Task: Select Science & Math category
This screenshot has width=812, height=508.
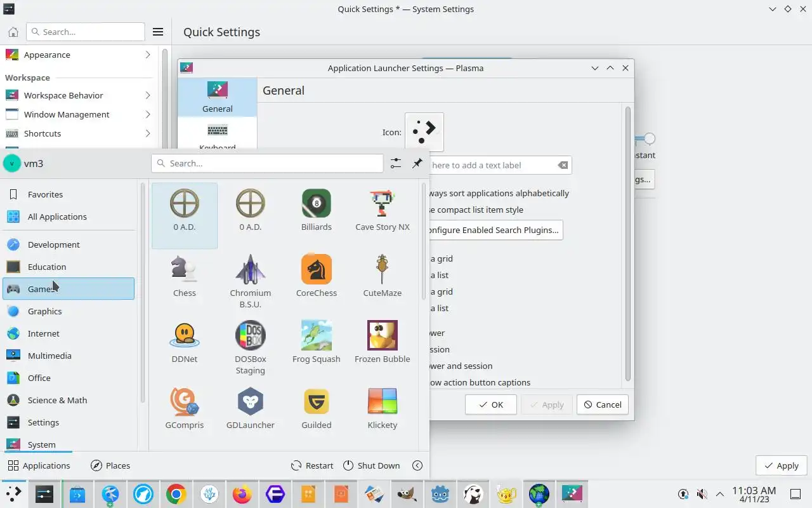Action: (x=69, y=400)
